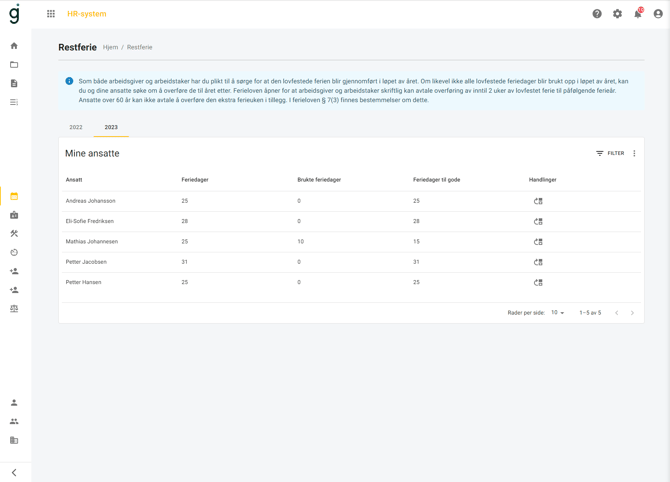Open the tools icon in sidebar
670x482 pixels.
[14, 234]
